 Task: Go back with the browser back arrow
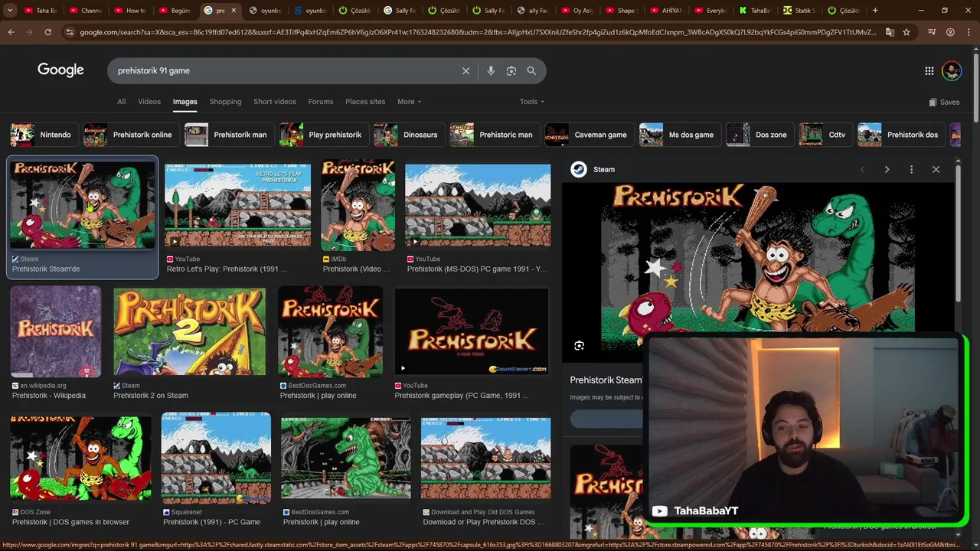pos(11,32)
